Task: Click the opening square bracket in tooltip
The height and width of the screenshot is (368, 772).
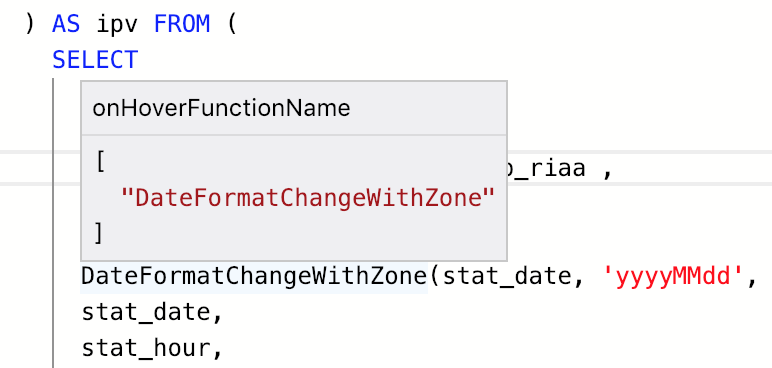Action: (x=100, y=162)
